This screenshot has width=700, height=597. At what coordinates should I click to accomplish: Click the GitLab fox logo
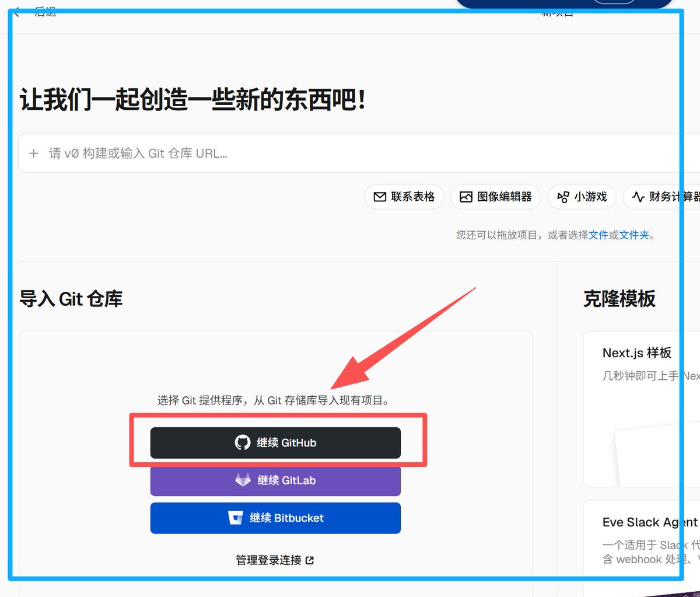(243, 480)
